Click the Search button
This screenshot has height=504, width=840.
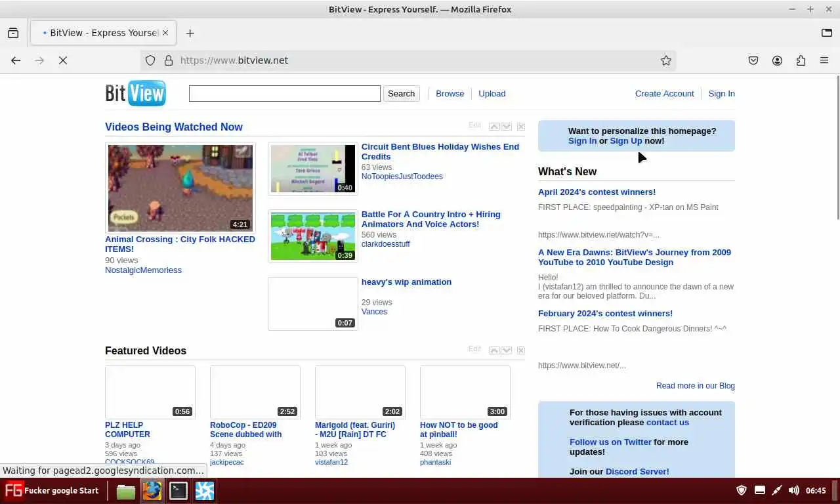[x=402, y=93]
